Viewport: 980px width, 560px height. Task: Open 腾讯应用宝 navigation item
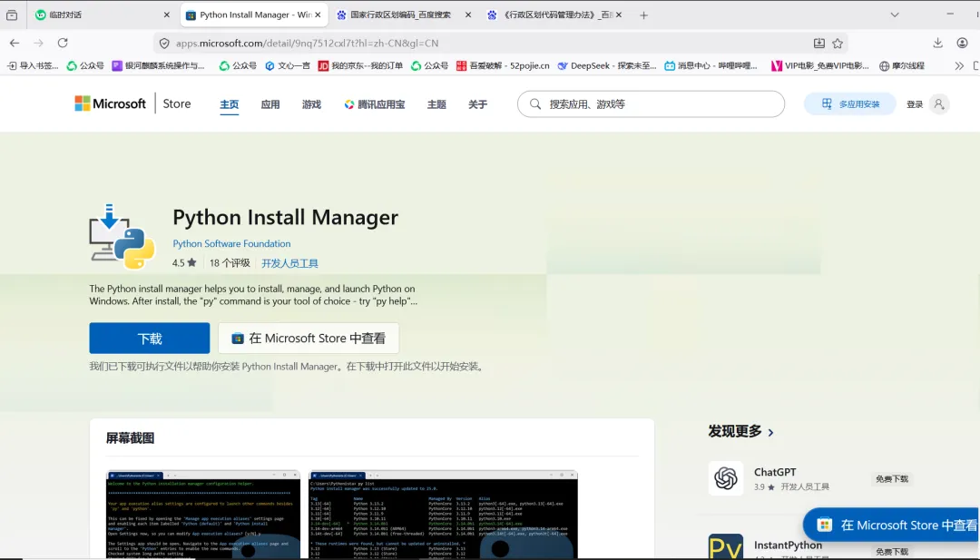[375, 104]
